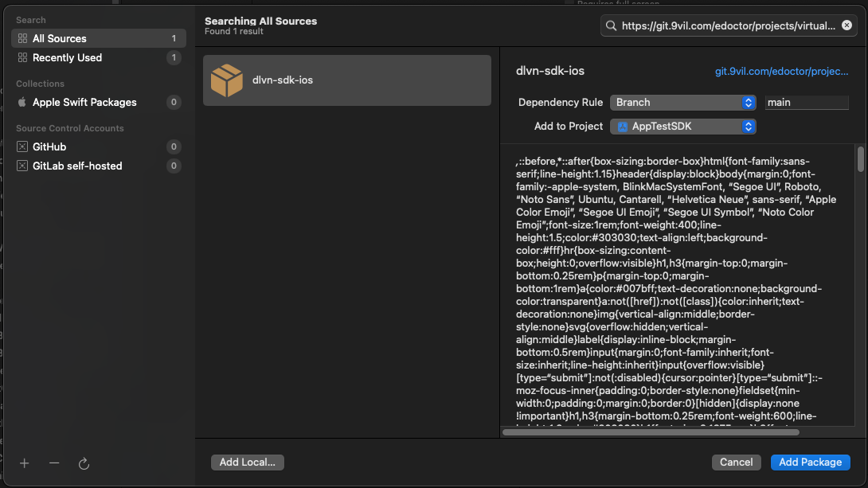Click the Add Local... button

pyautogui.click(x=248, y=463)
